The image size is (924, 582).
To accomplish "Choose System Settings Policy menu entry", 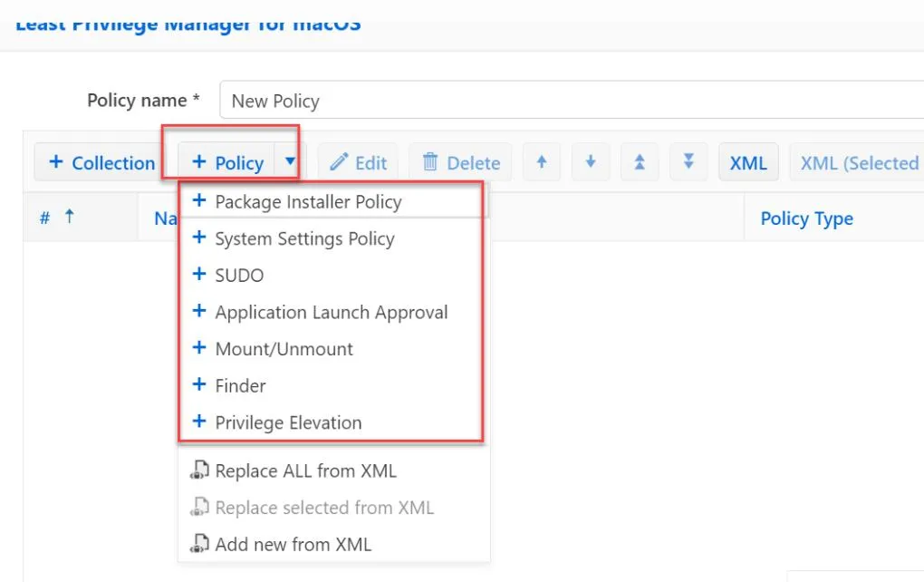I will pyautogui.click(x=304, y=238).
